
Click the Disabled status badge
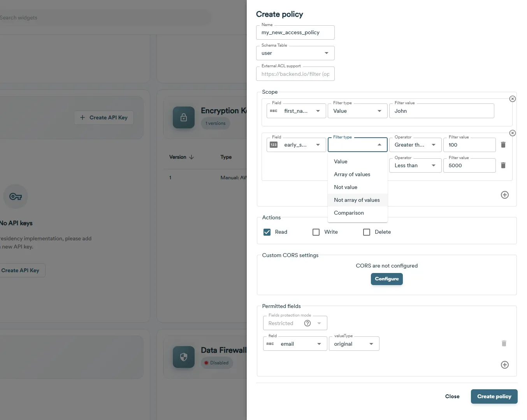(x=217, y=363)
